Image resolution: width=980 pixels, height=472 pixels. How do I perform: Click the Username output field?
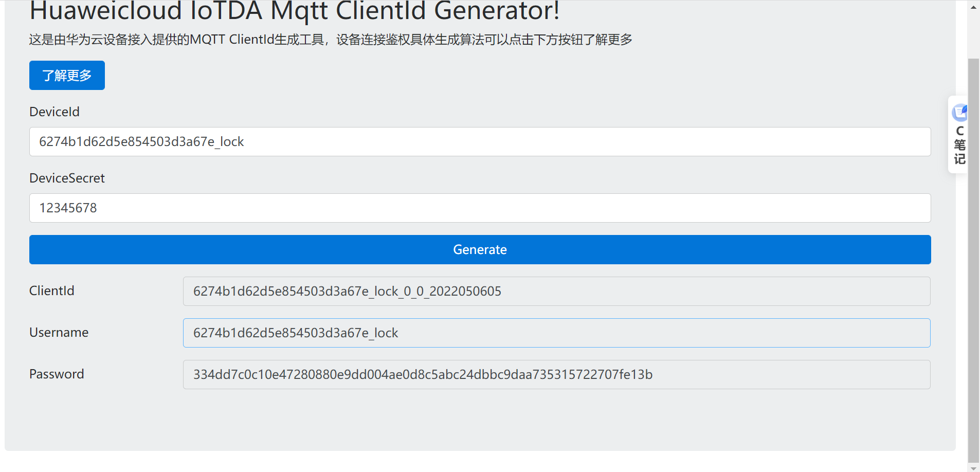click(x=556, y=333)
